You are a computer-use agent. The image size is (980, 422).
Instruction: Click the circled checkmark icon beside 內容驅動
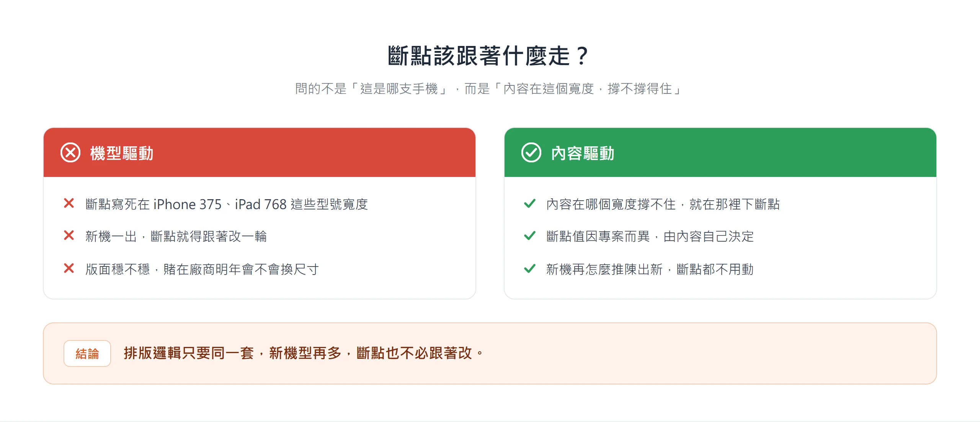pos(531,153)
